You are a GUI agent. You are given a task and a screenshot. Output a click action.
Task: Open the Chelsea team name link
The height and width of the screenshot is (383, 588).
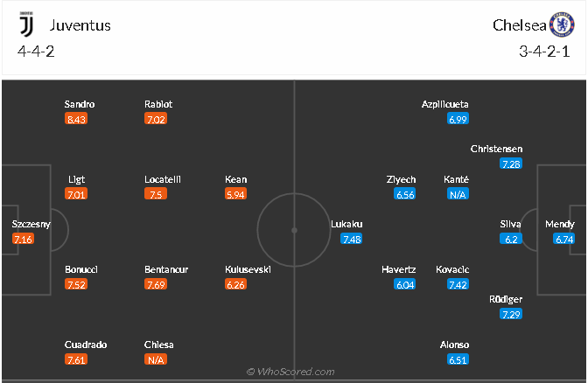(x=520, y=25)
